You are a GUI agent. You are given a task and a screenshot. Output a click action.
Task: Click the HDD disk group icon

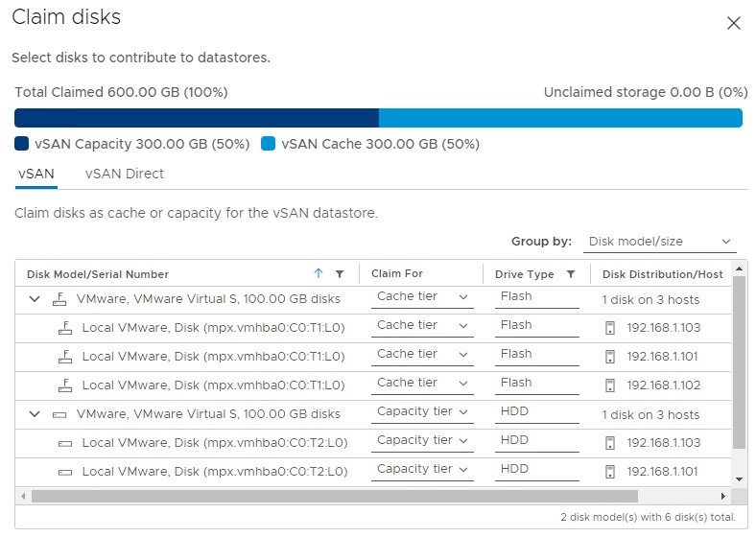(x=59, y=414)
